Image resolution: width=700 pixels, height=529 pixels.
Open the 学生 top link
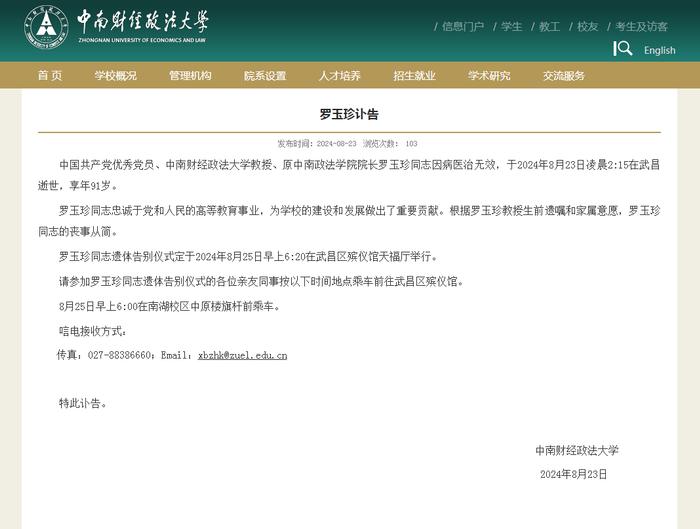512,27
